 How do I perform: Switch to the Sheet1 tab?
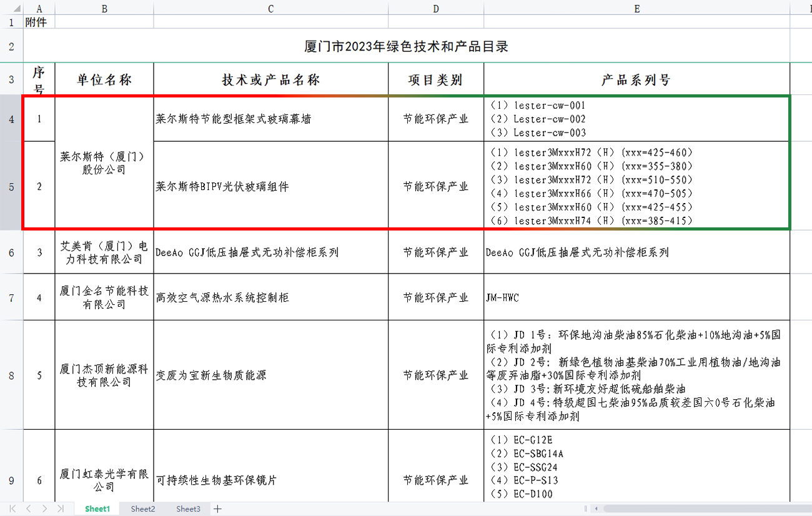pos(97,509)
